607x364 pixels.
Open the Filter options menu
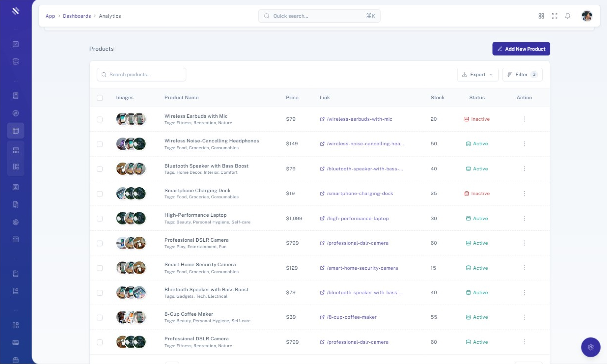[522, 75]
